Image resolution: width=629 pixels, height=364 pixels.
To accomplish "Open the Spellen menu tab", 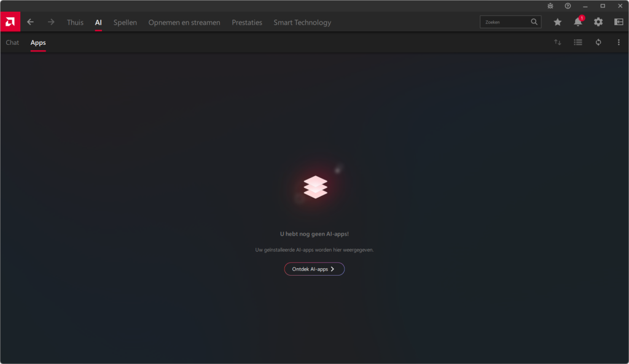I will coord(125,23).
